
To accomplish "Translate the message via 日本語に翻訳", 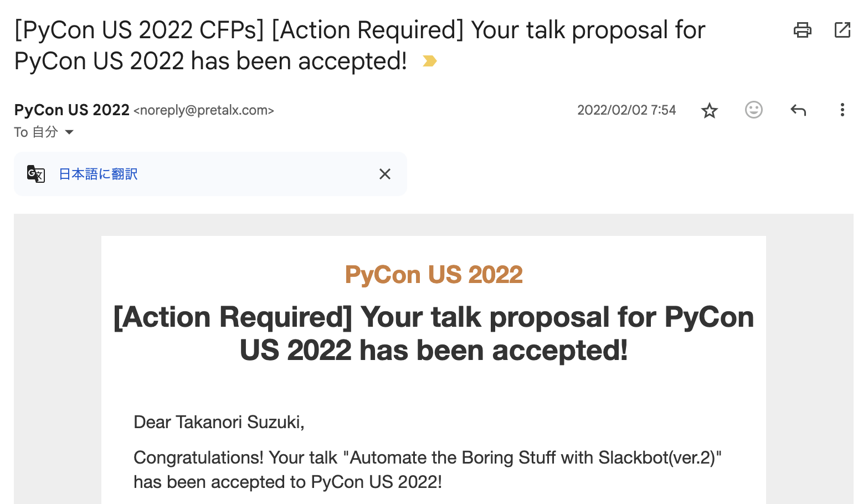I will click(x=98, y=174).
